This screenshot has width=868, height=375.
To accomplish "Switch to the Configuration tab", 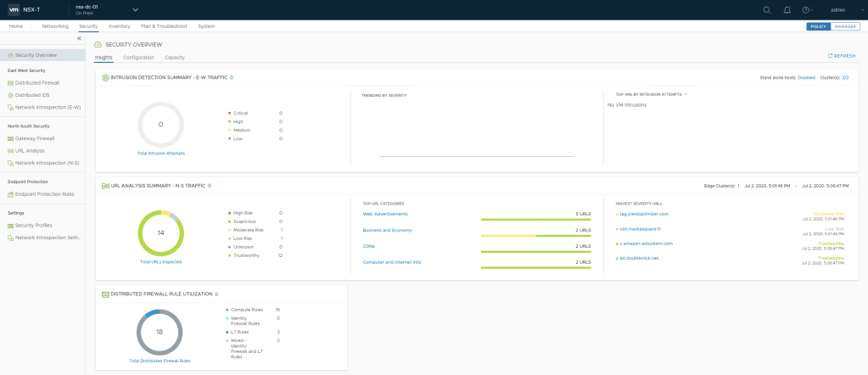I will [138, 58].
